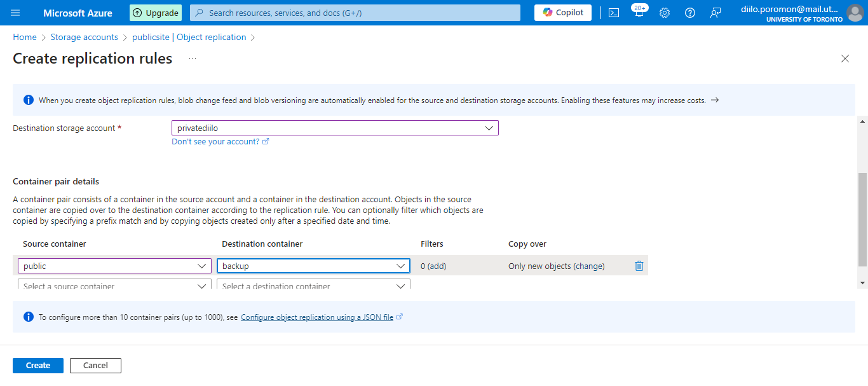Launch Cloud Shell from the top bar
868x386 pixels.
pos(614,13)
